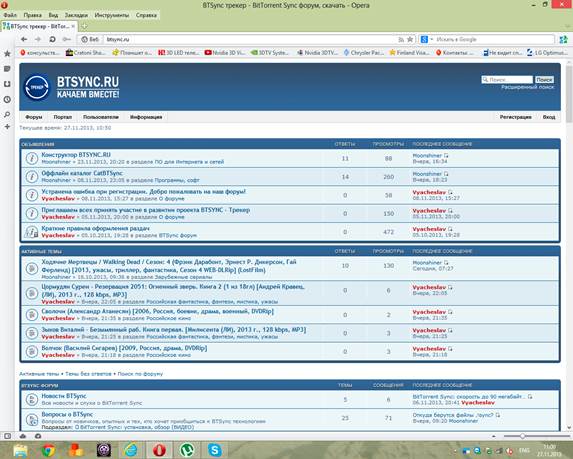The width and height of the screenshot is (573, 459).
Task: Jump to last post icon in Сволочи row
Action: [450, 312]
